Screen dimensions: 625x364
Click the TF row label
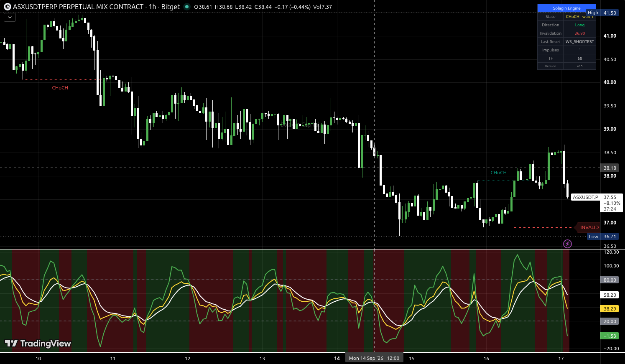(551, 59)
